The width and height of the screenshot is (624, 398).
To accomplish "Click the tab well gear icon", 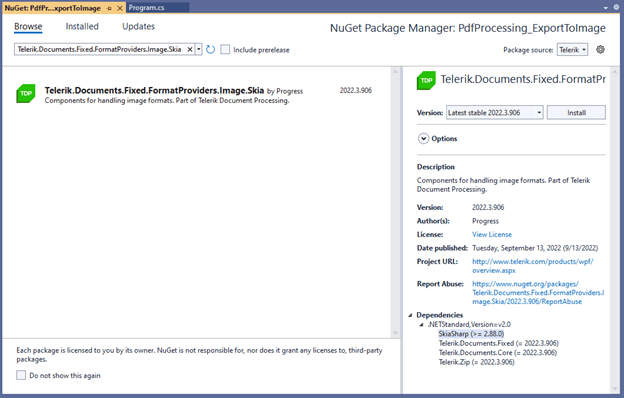I will (616, 8).
